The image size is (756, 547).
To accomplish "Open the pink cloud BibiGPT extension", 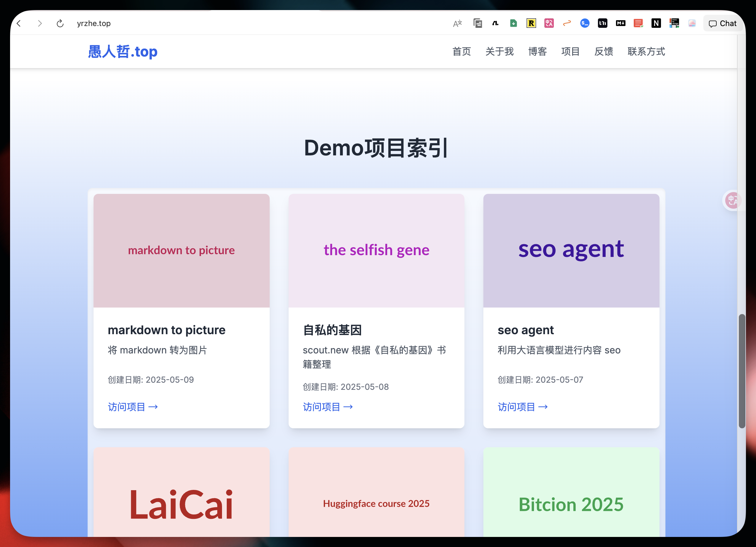I will (x=692, y=23).
